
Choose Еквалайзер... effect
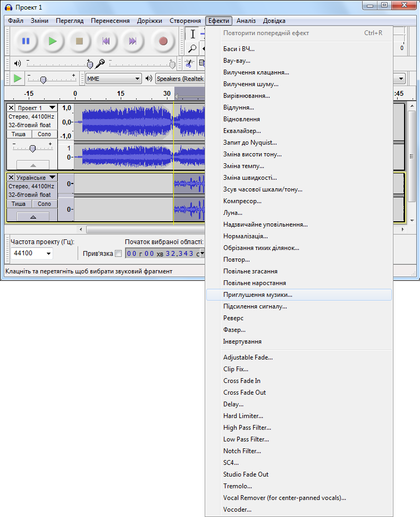(299, 131)
